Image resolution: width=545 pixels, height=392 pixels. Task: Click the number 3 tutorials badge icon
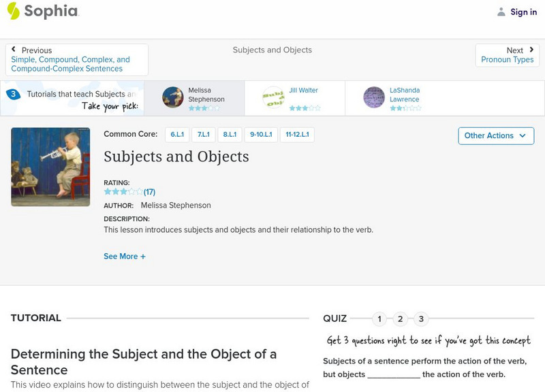click(x=13, y=94)
